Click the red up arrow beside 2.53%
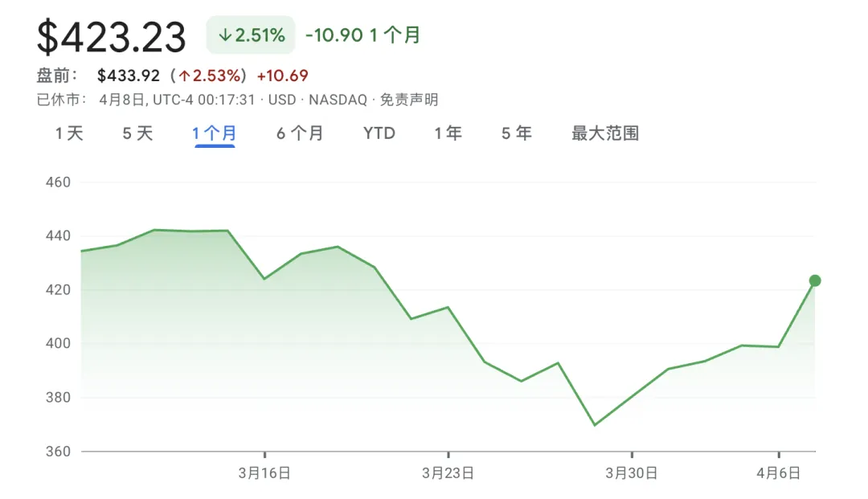This screenshot has width=868, height=499. tap(185, 76)
